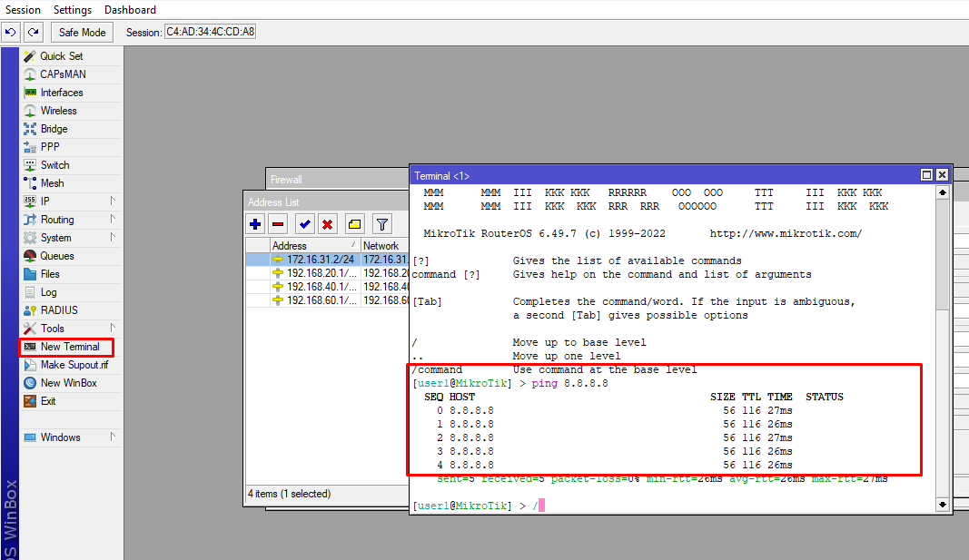Close the Terminal window
This screenshot has height=560, width=969.
coord(942,175)
